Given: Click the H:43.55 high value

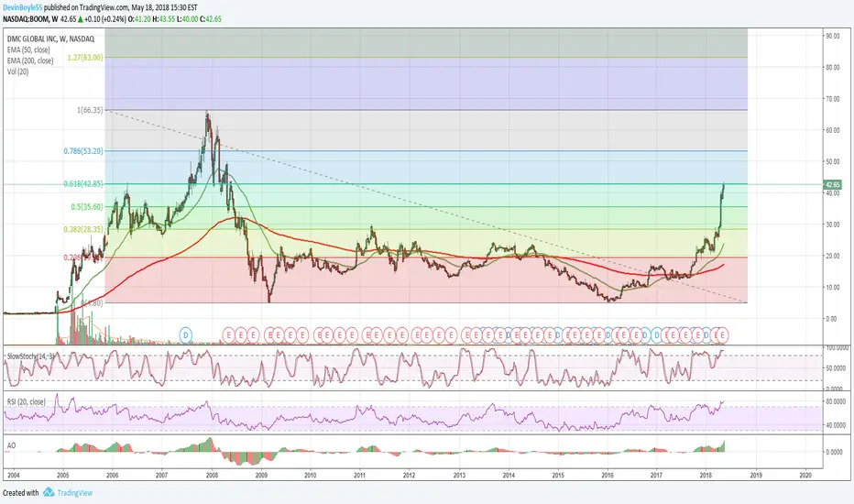Looking at the screenshot, I should tap(163, 19).
